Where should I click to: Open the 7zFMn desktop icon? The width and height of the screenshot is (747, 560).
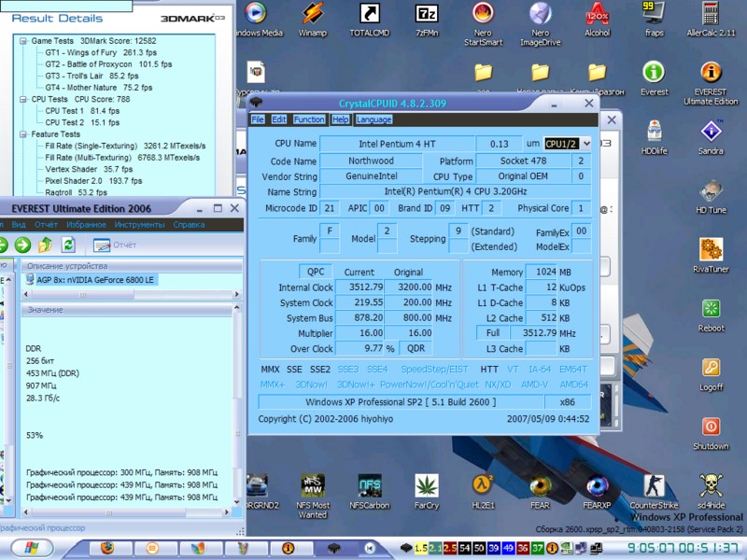point(427,19)
